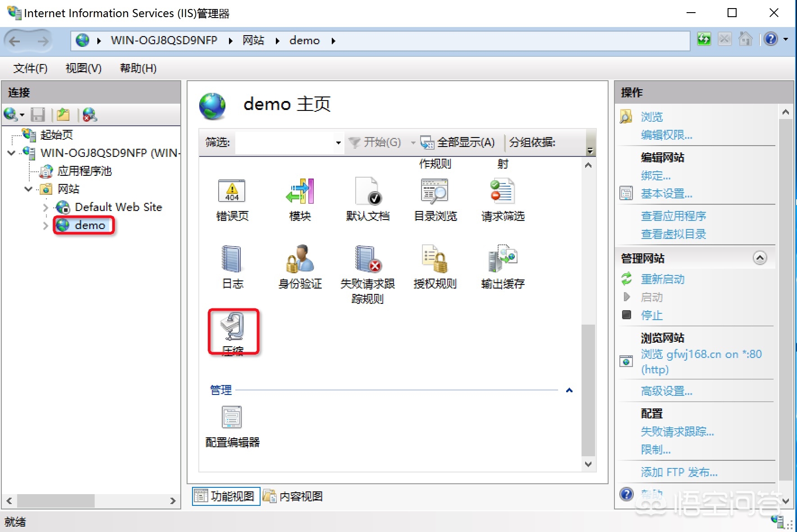
Task: Click the home icon in address toolbar
Action: [x=746, y=40]
